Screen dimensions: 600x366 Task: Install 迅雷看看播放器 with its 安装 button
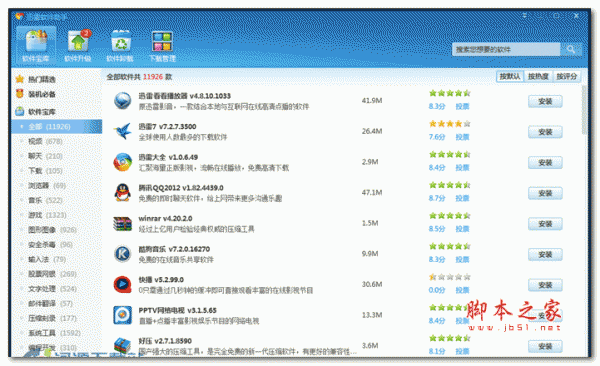(x=545, y=101)
